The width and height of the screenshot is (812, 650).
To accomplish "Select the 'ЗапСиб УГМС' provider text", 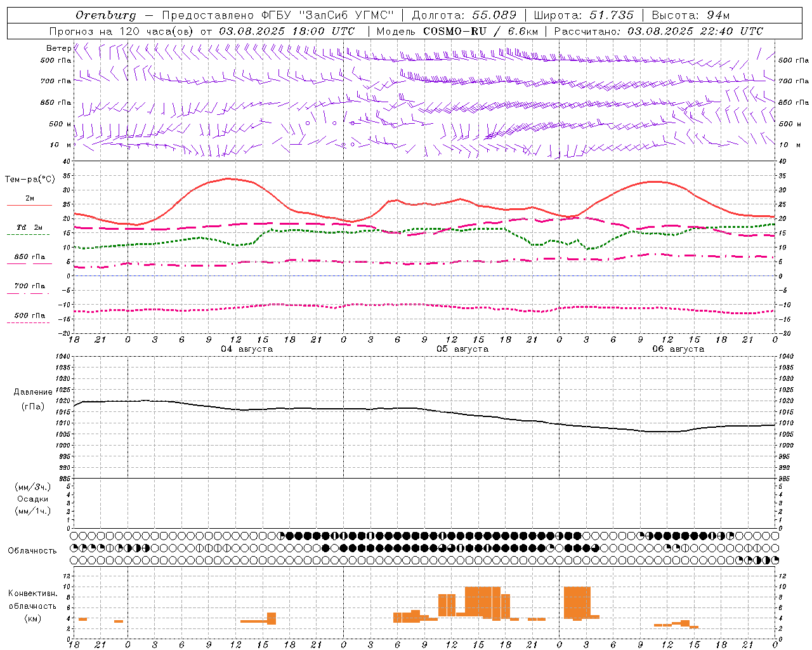I will click(346, 15).
